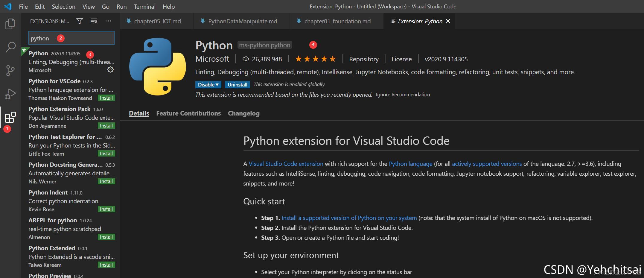Open the Run and Debug view

(x=10, y=94)
